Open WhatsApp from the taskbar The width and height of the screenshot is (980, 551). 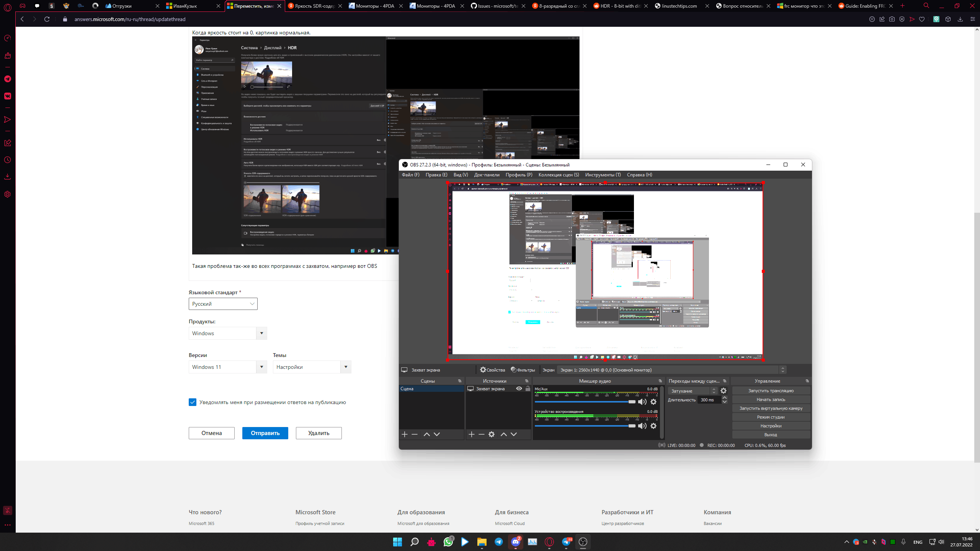tap(448, 542)
